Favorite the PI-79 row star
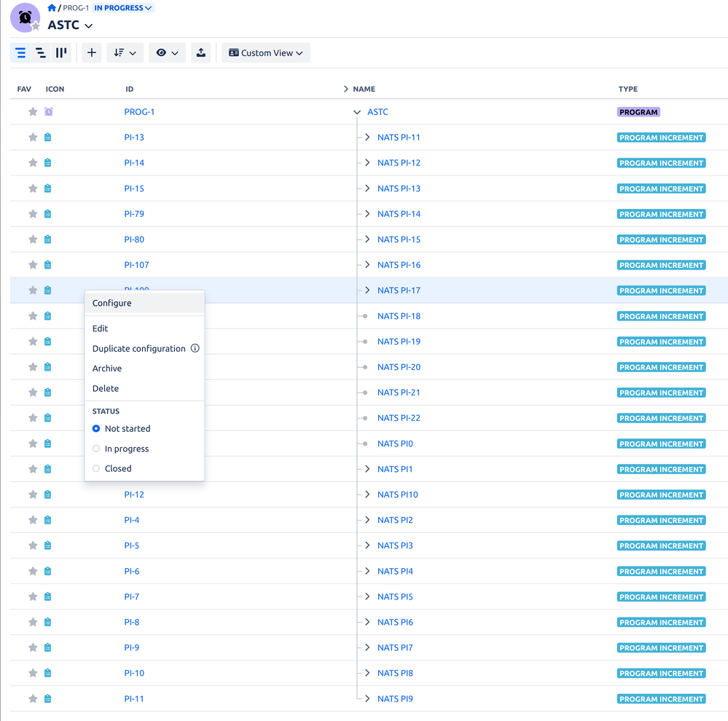 click(33, 214)
